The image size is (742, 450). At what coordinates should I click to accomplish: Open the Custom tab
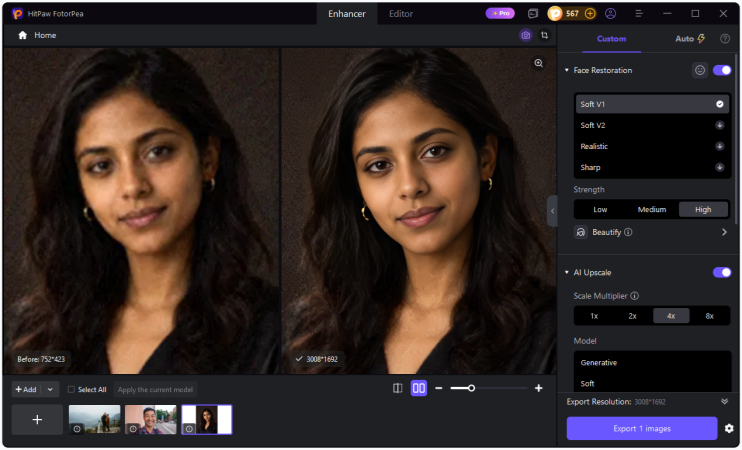click(611, 39)
